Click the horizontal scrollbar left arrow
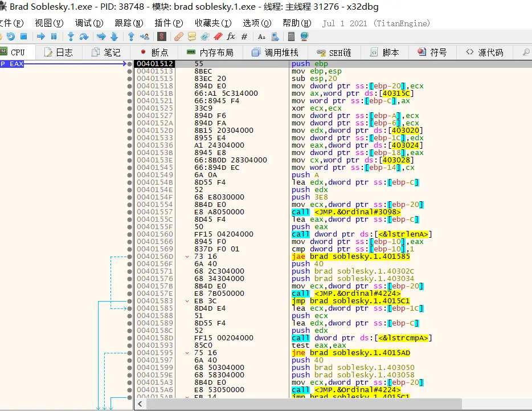 coord(140,404)
